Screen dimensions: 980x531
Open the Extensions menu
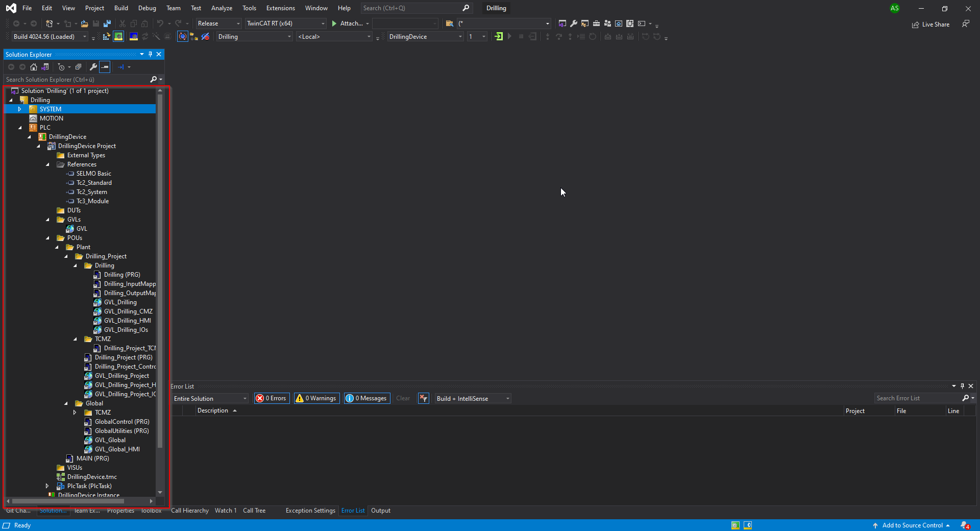click(x=280, y=8)
